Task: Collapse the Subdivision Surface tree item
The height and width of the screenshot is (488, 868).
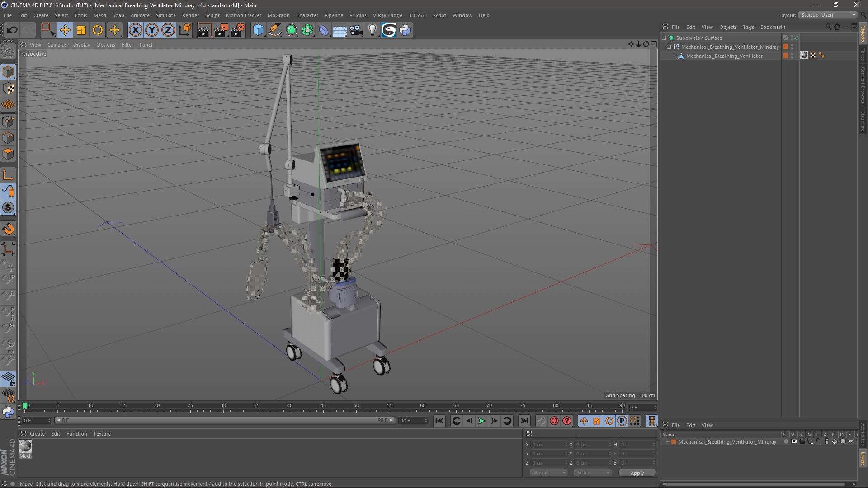Action: click(x=664, y=38)
